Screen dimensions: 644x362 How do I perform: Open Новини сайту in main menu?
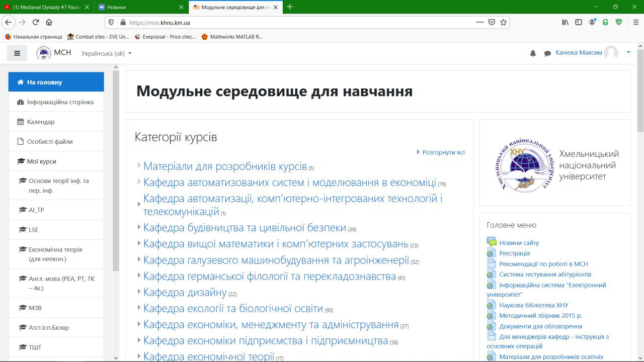519,243
